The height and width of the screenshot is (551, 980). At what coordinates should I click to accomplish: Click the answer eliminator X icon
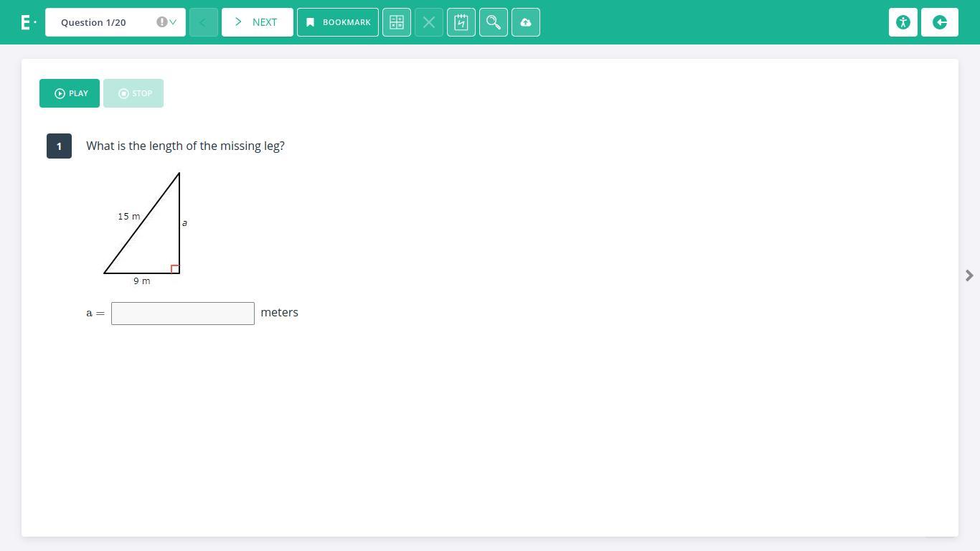point(429,22)
